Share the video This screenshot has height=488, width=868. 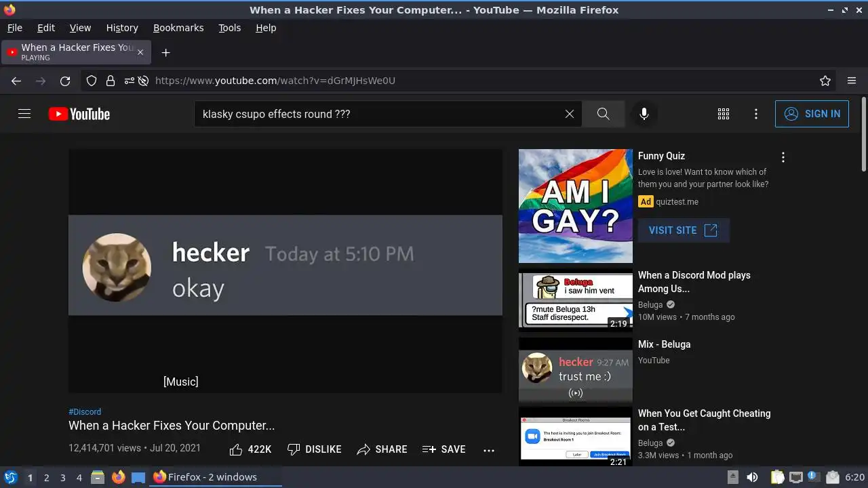[x=382, y=449]
